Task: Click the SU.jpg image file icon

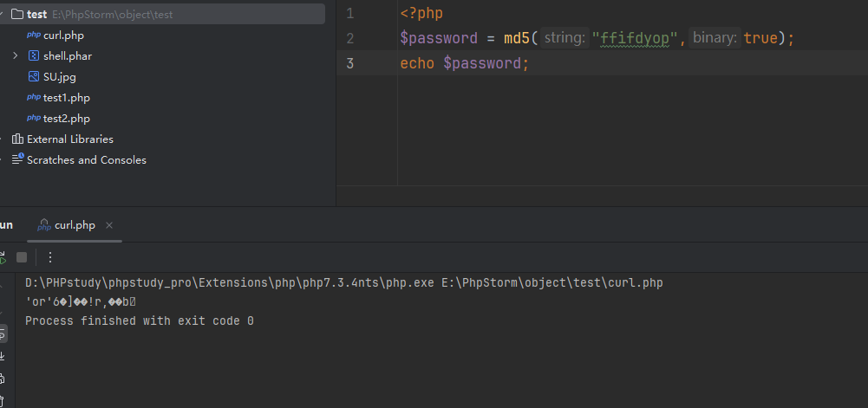Action: [34, 77]
